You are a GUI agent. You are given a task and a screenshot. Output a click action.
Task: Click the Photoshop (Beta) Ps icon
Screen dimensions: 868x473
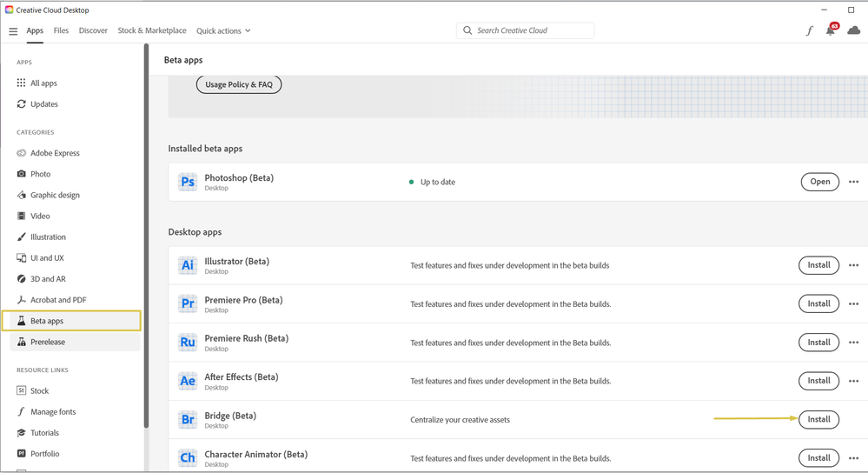pyautogui.click(x=188, y=182)
